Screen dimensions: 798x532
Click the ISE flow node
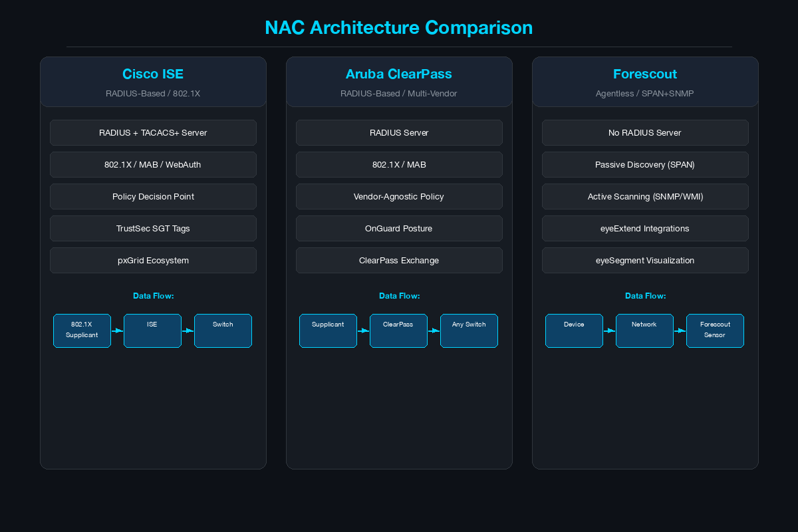[152, 331]
